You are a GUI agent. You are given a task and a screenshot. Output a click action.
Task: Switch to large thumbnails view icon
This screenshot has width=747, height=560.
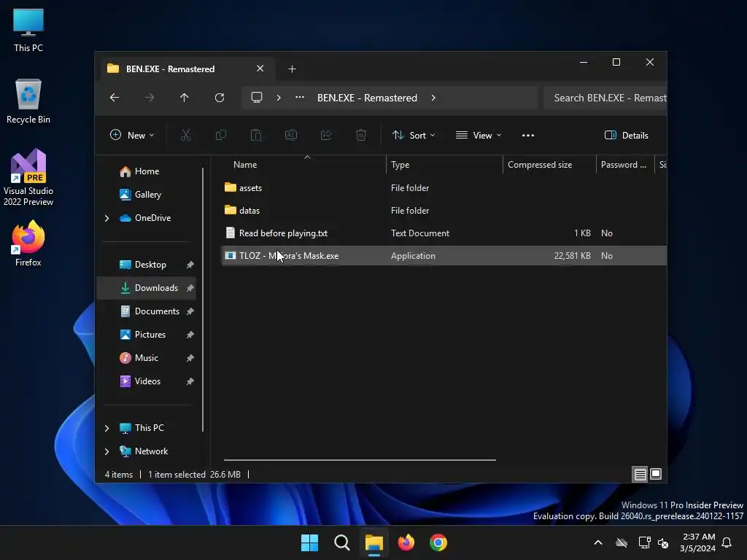pyautogui.click(x=656, y=474)
